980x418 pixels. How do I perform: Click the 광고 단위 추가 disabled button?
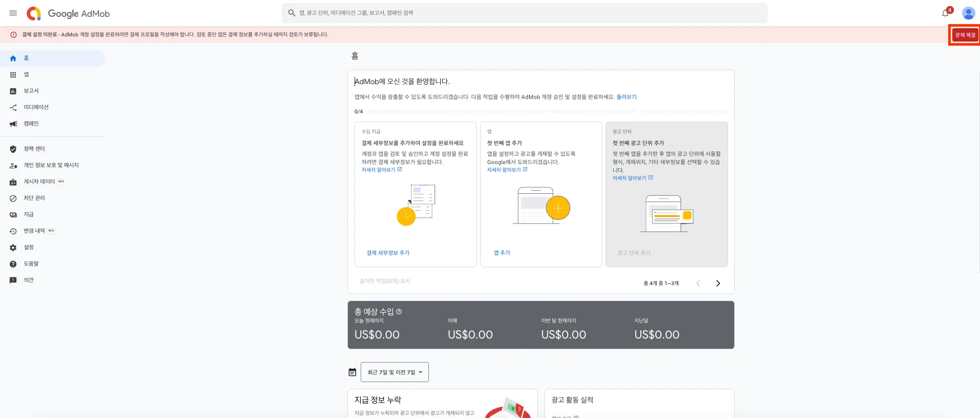634,253
